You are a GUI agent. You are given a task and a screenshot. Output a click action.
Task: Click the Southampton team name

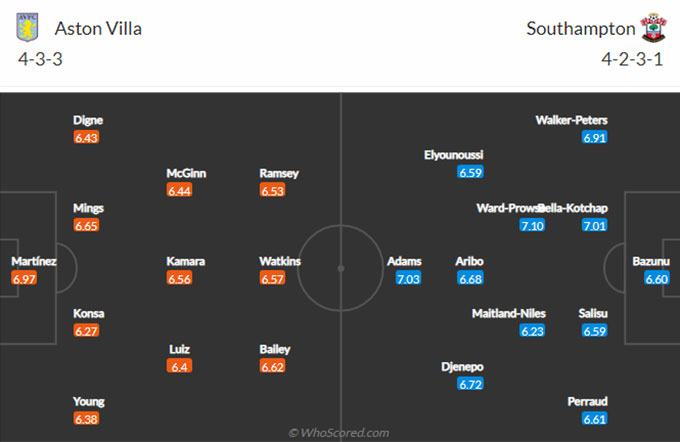[x=581, y=29]
